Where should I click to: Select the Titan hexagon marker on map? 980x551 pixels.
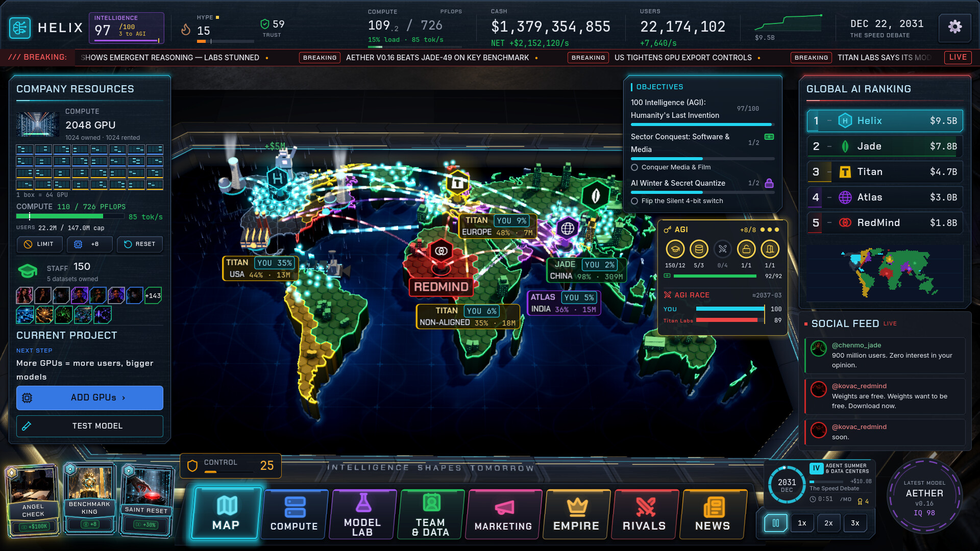click(x=457, y=183)
